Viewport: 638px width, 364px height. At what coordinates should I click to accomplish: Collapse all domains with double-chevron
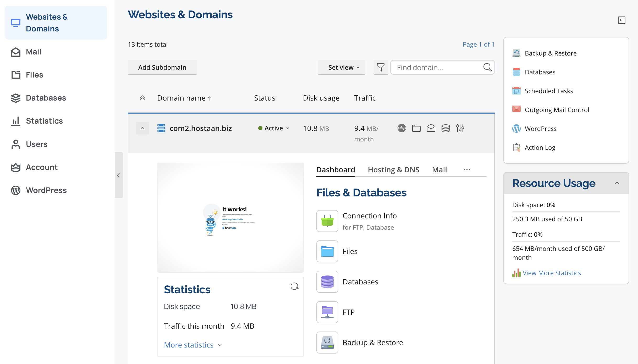click(x=142, y=98)
